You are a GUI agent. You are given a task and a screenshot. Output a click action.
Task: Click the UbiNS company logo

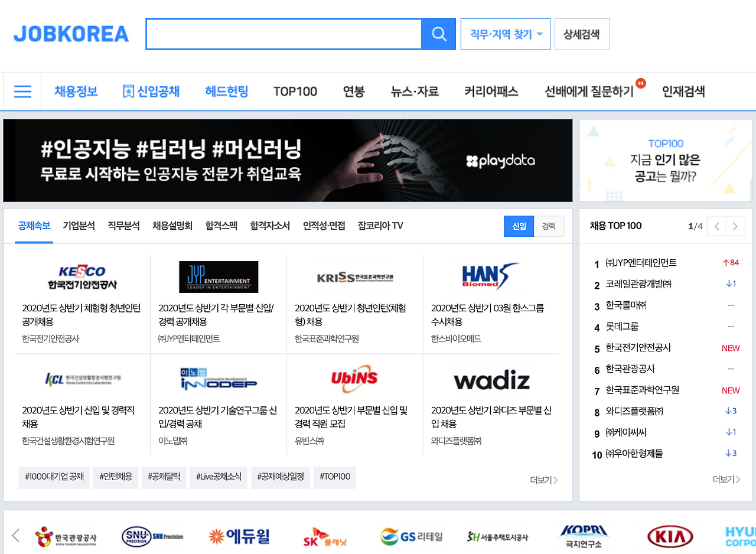354,379
